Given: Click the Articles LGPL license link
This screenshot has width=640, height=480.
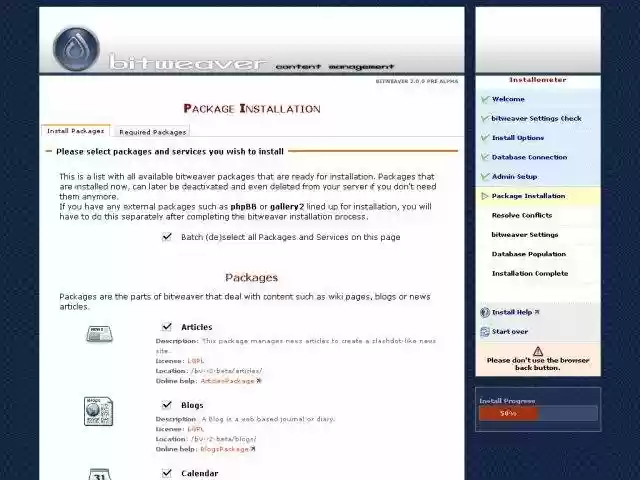Looking at the screenshot, I should pyautogui.click(x=196, y=361).
